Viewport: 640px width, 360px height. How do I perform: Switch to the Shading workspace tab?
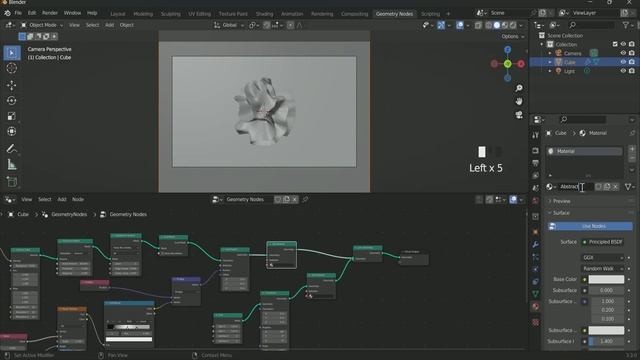click(x=264, y=14)
